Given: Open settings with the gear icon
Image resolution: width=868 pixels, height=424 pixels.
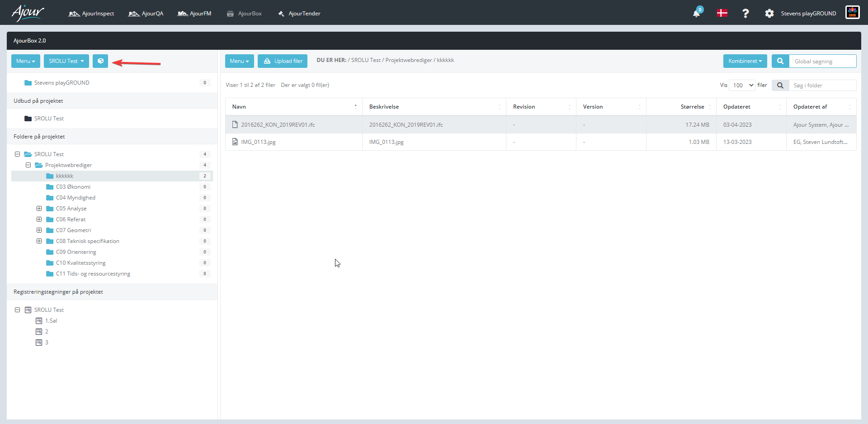Looking at the screenshot, I should 769,14.
